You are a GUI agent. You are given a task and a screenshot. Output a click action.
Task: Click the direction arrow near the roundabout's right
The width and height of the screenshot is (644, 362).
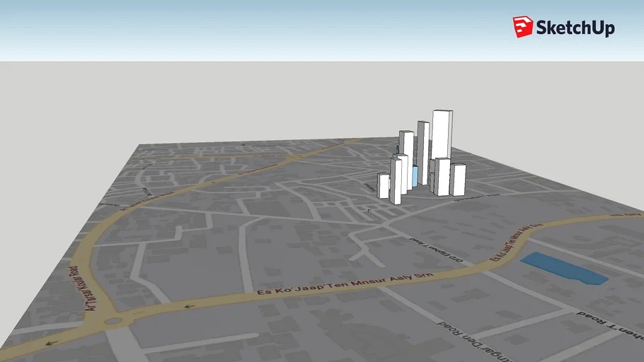point(190,306)
